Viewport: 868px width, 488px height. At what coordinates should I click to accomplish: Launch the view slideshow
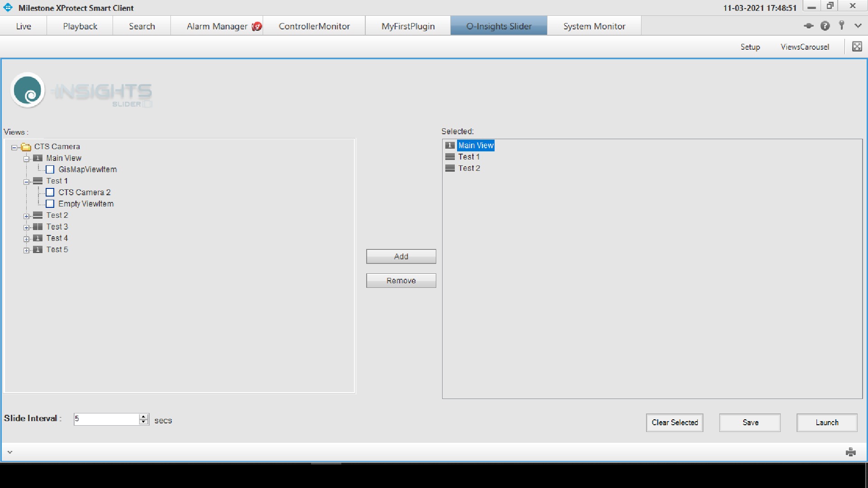tap(827, 422)
